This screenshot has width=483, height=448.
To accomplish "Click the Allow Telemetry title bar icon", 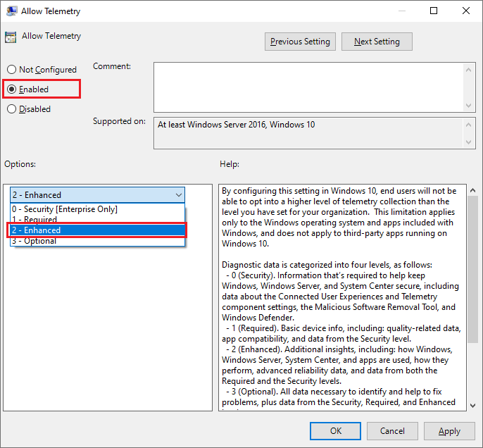I will [x=12, y=11].
